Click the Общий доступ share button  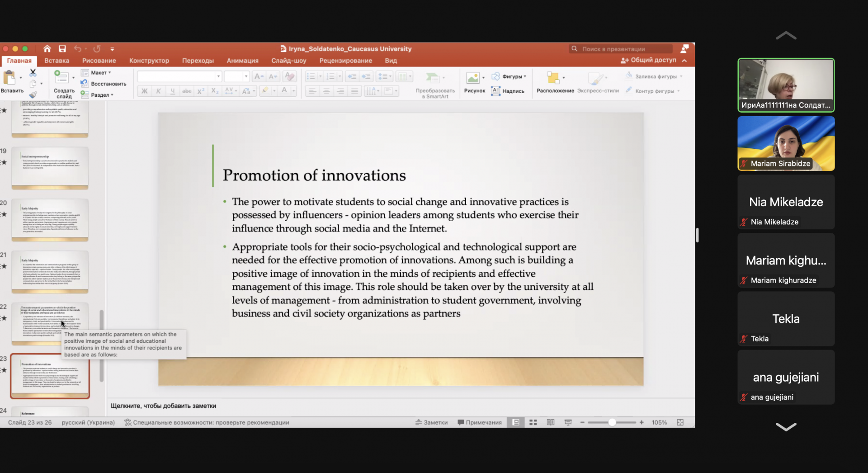coord(648,60)
